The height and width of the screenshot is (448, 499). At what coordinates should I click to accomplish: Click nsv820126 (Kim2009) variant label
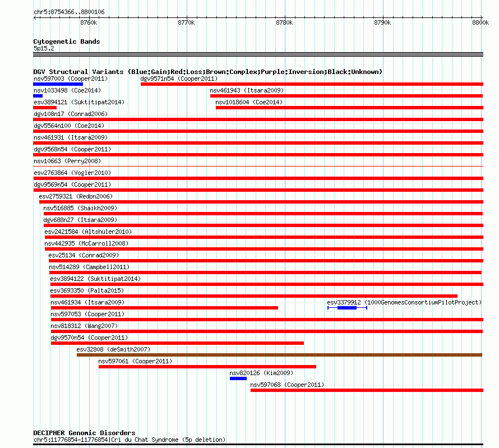(261, 373)
